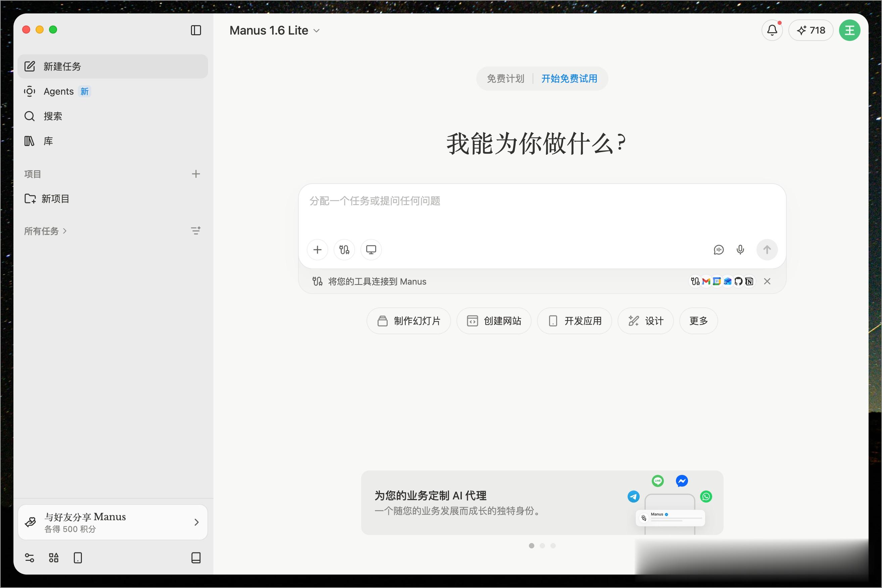Select the second carousel page dot
The height and width of the screenshot is (588, 882).
point(542,546)
